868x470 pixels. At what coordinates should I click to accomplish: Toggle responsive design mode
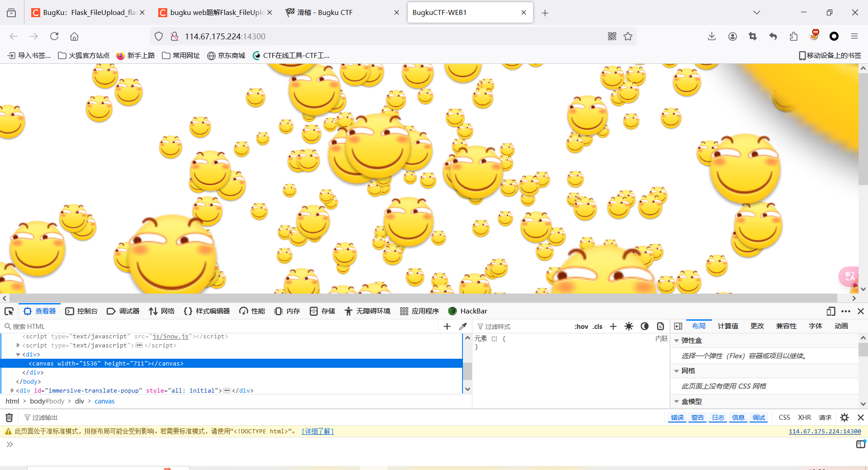coord(831,311)
